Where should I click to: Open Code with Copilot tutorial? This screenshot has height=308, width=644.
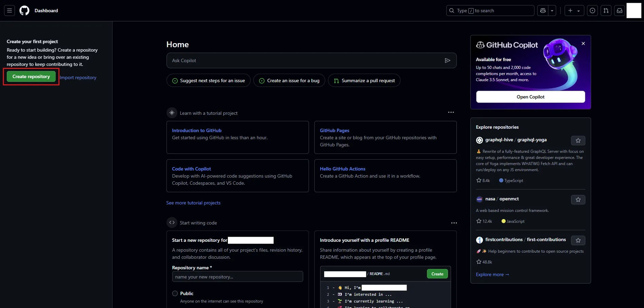pyautogui.click(x=191, y=169)
